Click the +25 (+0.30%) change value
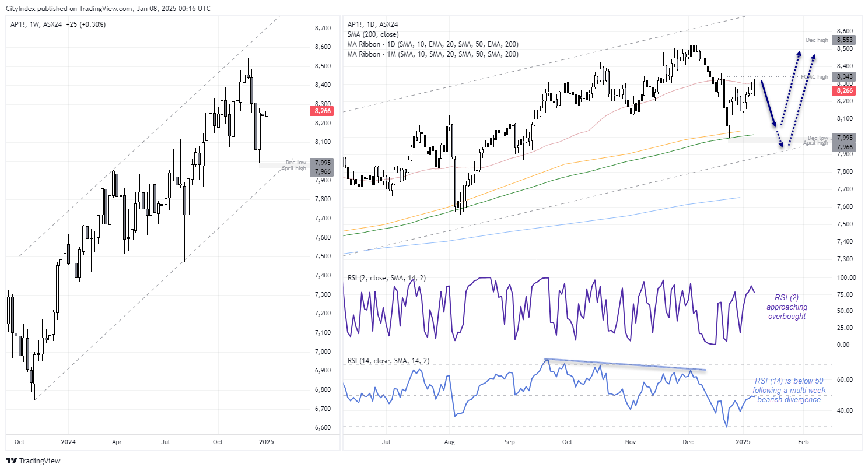Image resolution: width=868 pixels, height=471 pixels. [86, 24]
